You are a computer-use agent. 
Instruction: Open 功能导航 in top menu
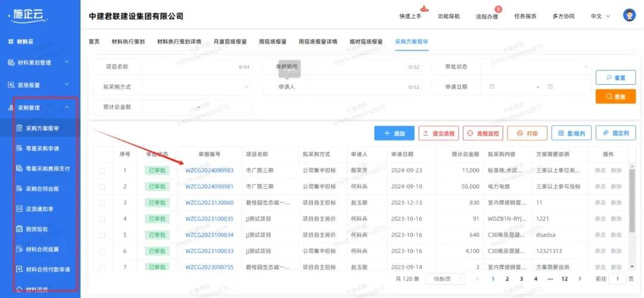click(448, 17)
